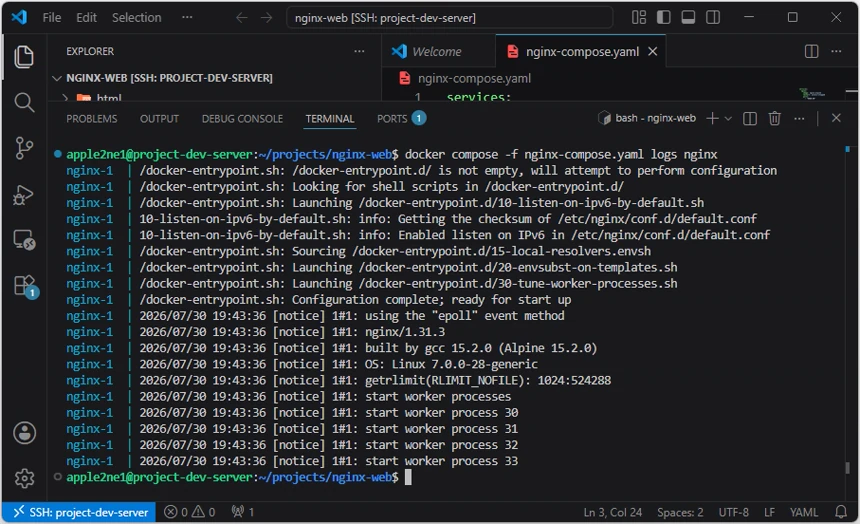The image size is (860, 524).
Task: Open Manage gear settings menu
Action: 24,478
